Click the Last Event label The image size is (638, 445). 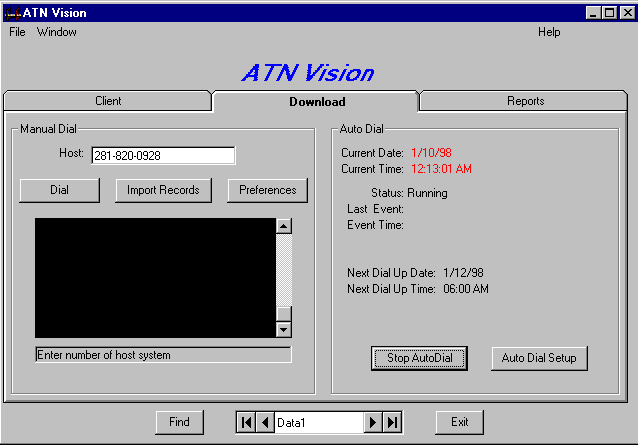coord(375,209)
